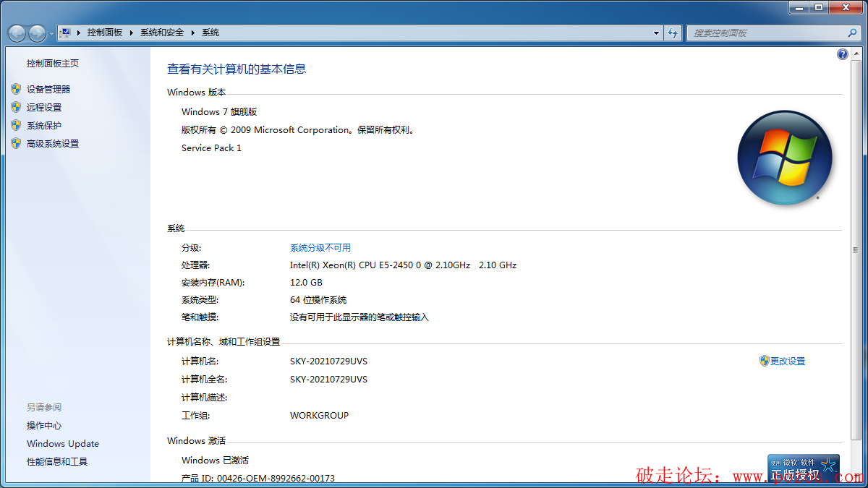Open 设备管理器 in the sidebar
Screen dimensions: 868x488
[x=48, y=90]
